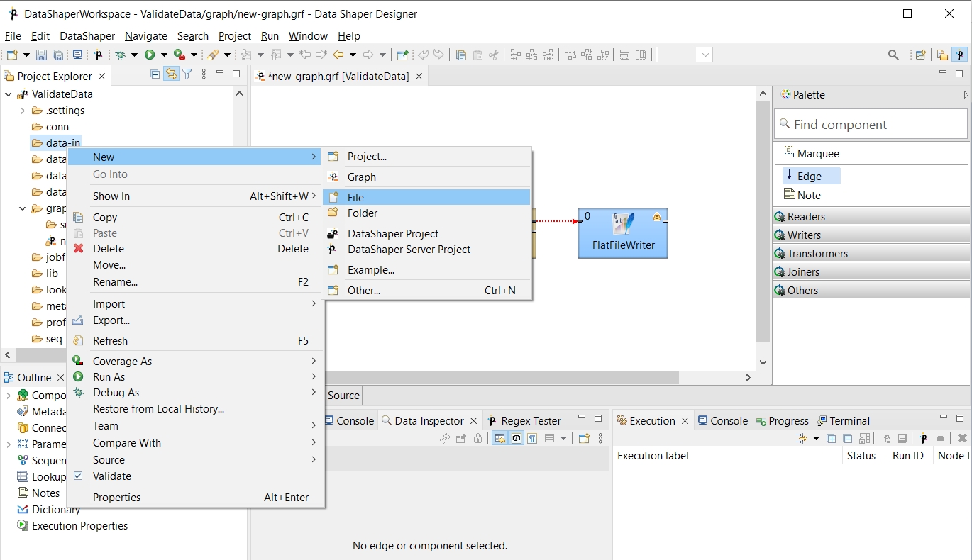
Task: Click the green Run graph icon
Action: tap(150, 55)
